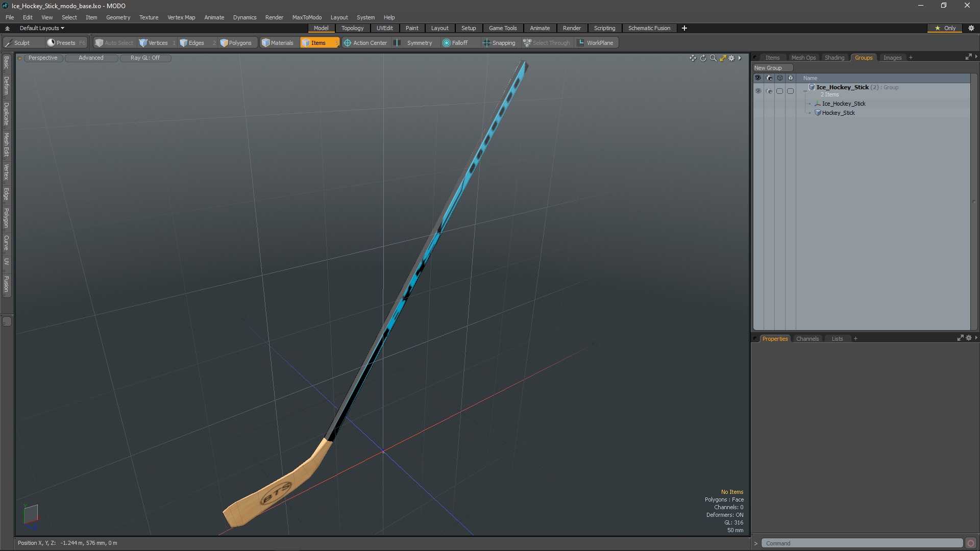
Task: Switch to Materials selection mode
Action: pos(278,43)
